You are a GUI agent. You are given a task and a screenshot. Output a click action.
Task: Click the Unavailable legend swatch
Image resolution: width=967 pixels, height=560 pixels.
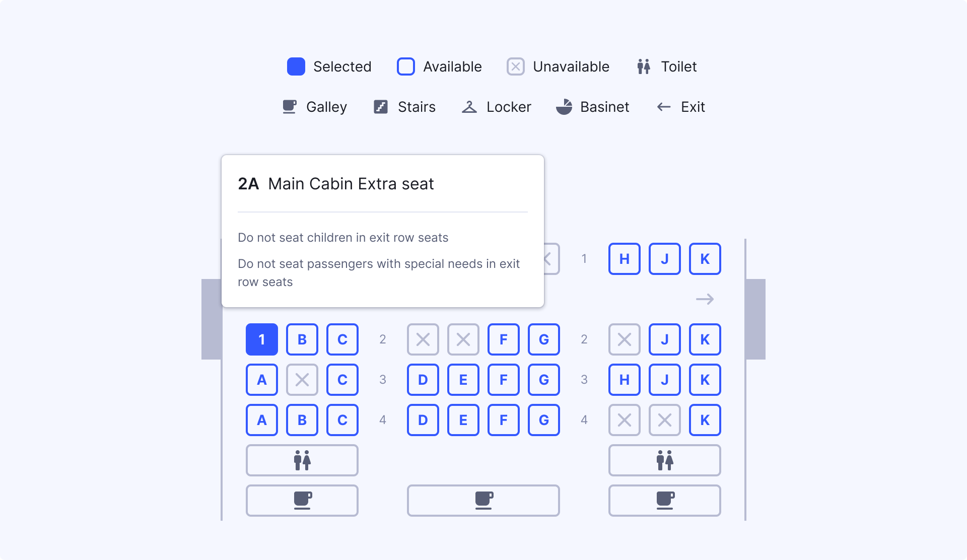[x=515, y=66]
